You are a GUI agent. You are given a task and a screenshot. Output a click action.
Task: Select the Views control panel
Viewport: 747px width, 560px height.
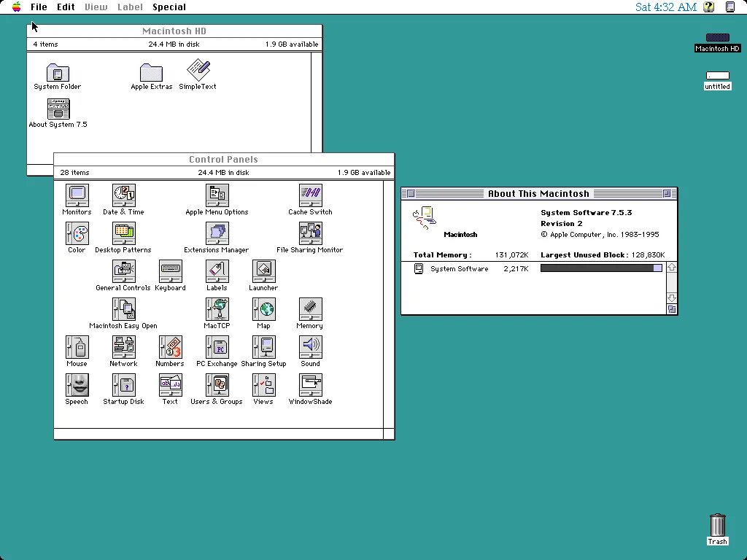(x=263, y=385)
